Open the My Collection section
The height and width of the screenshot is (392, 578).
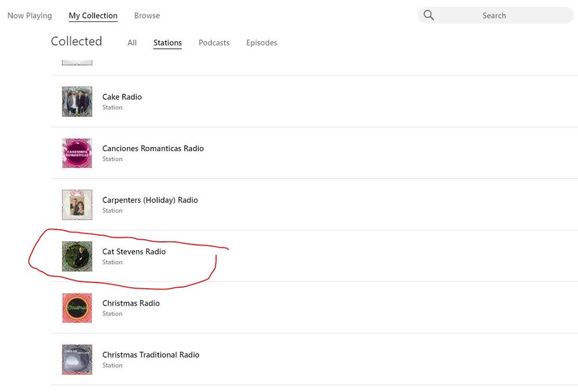coord(93,16)
